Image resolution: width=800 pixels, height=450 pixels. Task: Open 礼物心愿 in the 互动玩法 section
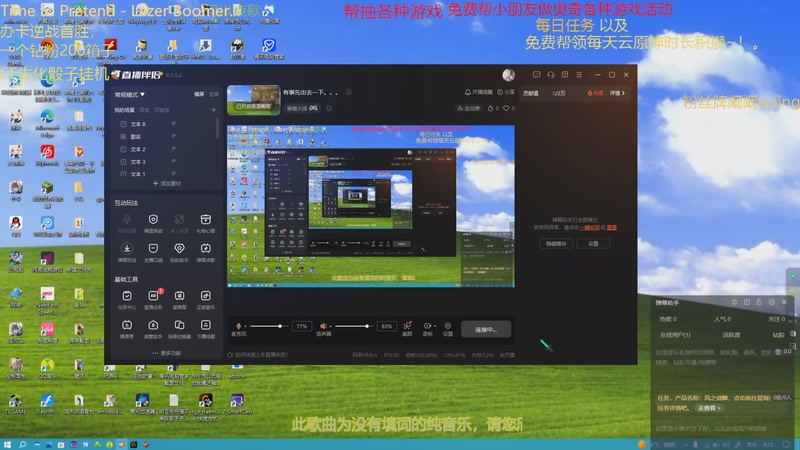206,223
